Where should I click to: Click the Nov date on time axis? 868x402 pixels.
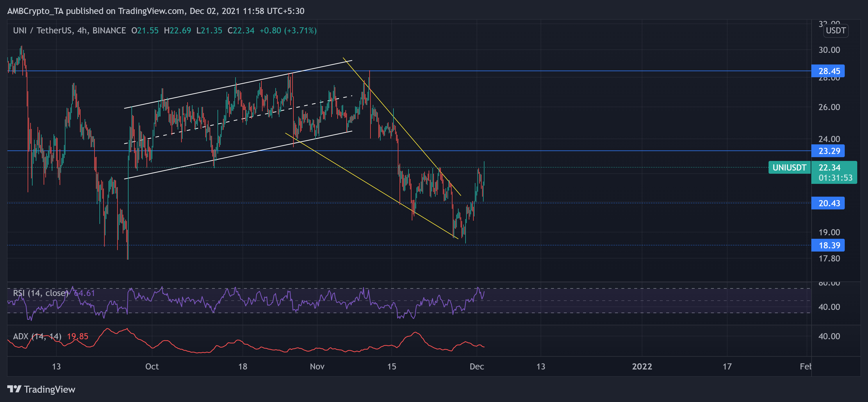click(x=317, y=366)
